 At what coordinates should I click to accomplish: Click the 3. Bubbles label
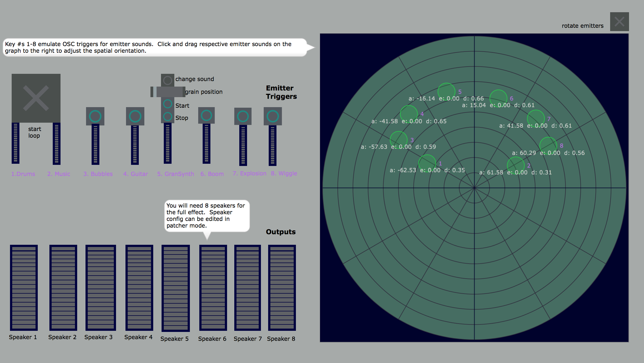pos(98,174)
